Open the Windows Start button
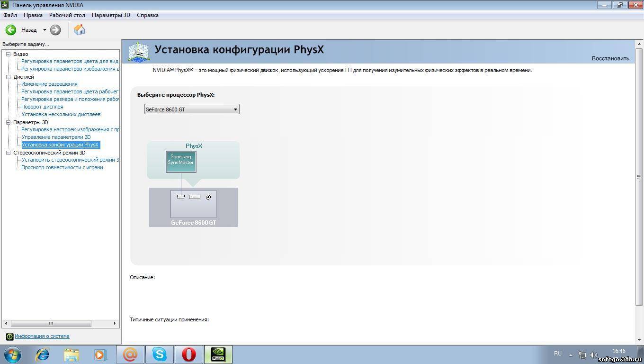This screenshot has height=364, width=644. (x=12, y=355)
